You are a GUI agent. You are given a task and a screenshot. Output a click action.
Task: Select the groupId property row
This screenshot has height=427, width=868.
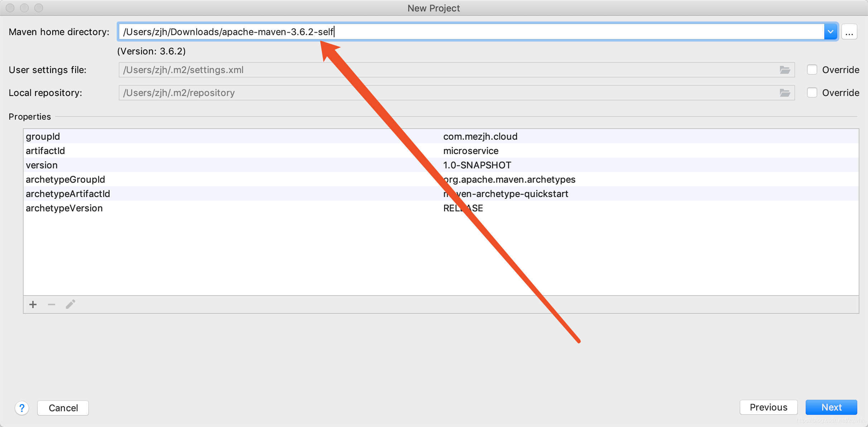click(x=221, y=136)
